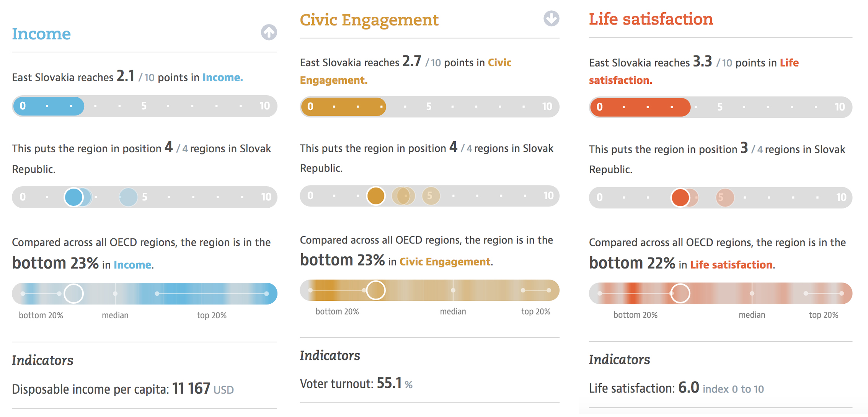Click the Civic Engagement percentile ring marker
This screenshot has width=868, height=417.
point(376,290)
